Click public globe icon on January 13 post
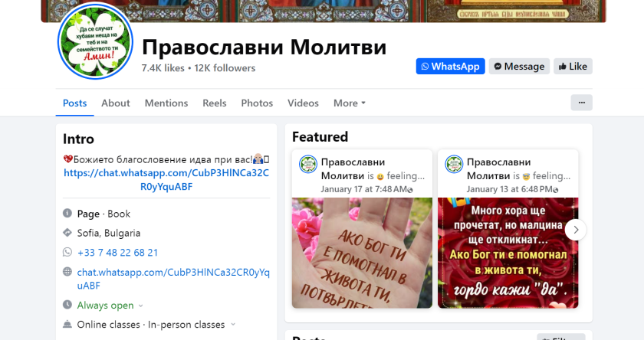The image size is (644, 340). point(556,190)
